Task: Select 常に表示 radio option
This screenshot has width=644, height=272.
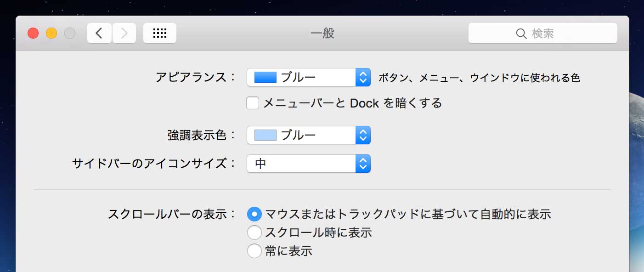Action: pyautogui.click(x=254, y=251)
